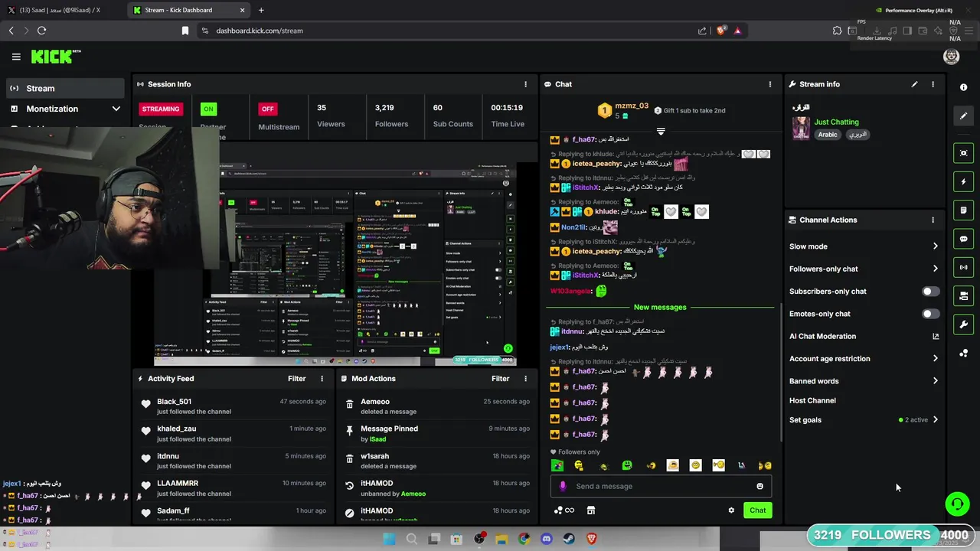The height and width of the screenshot is (551, 980).
Task: Open Discord from the taskbar
Action: 546,539
